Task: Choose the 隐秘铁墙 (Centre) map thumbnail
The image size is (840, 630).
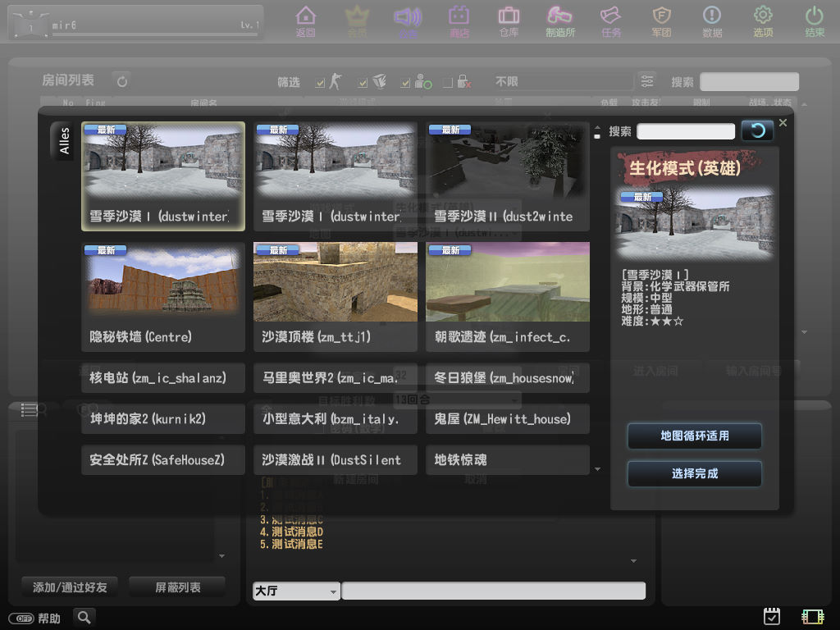Action: pyautogui.click(x=163, y=297)
